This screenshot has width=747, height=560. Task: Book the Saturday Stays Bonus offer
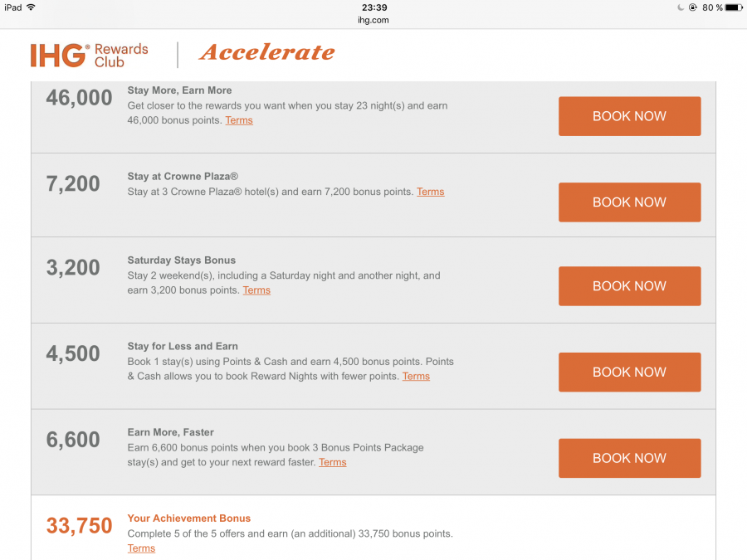tap(629, 286)
